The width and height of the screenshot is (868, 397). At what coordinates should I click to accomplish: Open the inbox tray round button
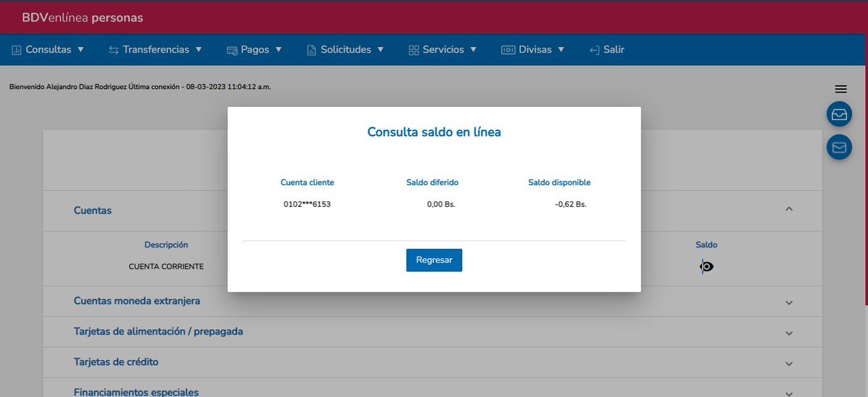coord(839,114)
